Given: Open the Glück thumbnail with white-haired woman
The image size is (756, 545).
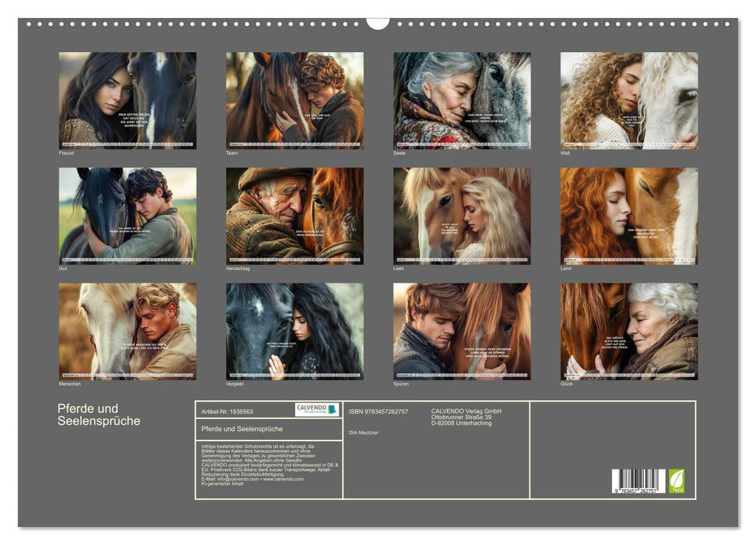Looking at the screenshot, I should 629,331.
